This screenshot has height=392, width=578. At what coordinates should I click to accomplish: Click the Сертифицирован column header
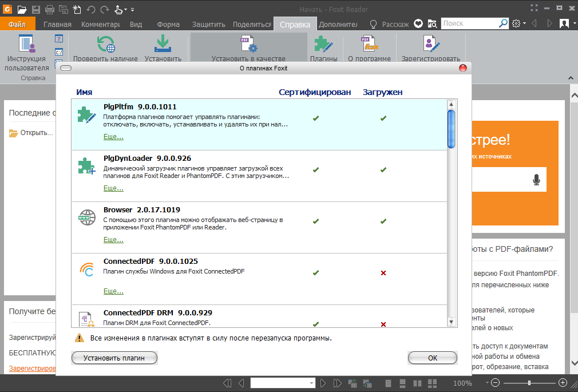[x=315, y=92]
